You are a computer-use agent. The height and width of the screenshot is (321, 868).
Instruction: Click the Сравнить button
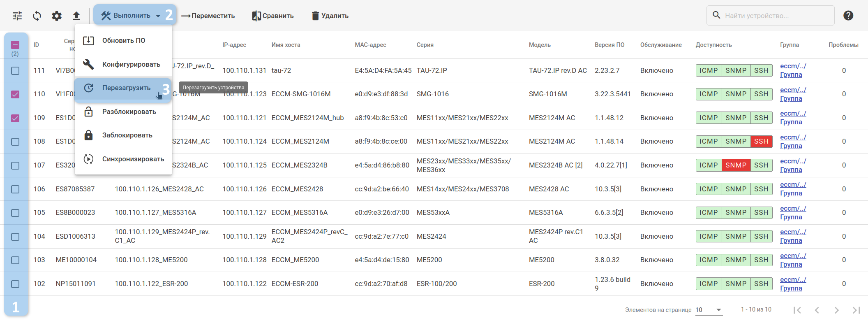pos(273,16)
